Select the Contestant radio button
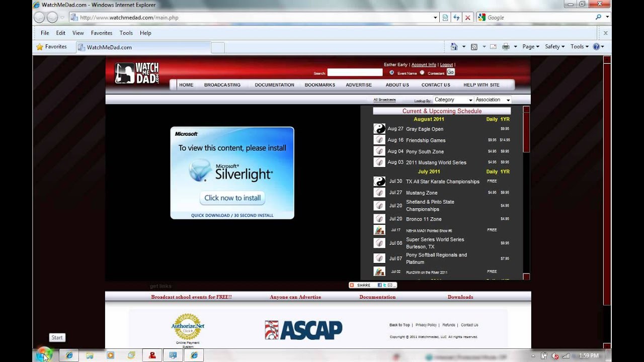This screenshot has width=644, height=362. [422, 72]
